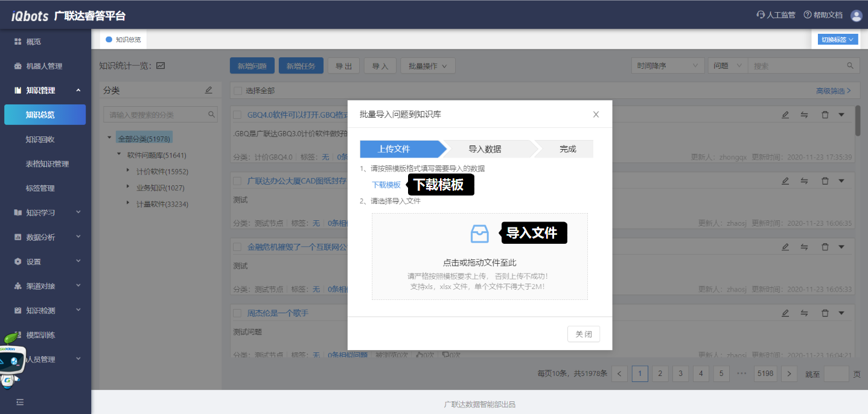Open user avatar in top right corner

pos(856,15)
